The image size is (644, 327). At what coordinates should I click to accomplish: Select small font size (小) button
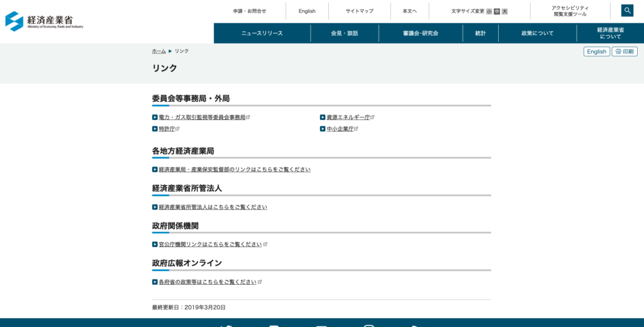point(489,11)
